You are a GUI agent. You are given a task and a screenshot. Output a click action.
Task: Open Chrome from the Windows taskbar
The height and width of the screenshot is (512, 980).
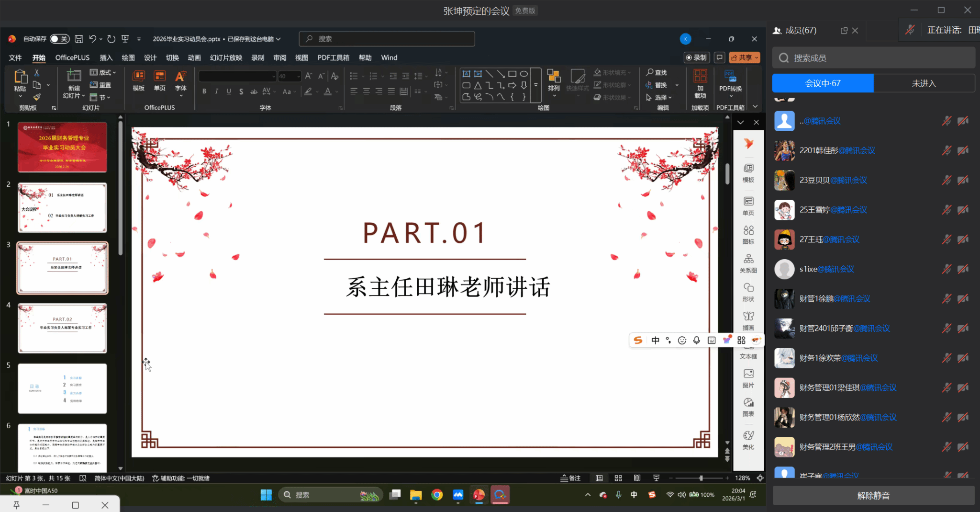437,495
